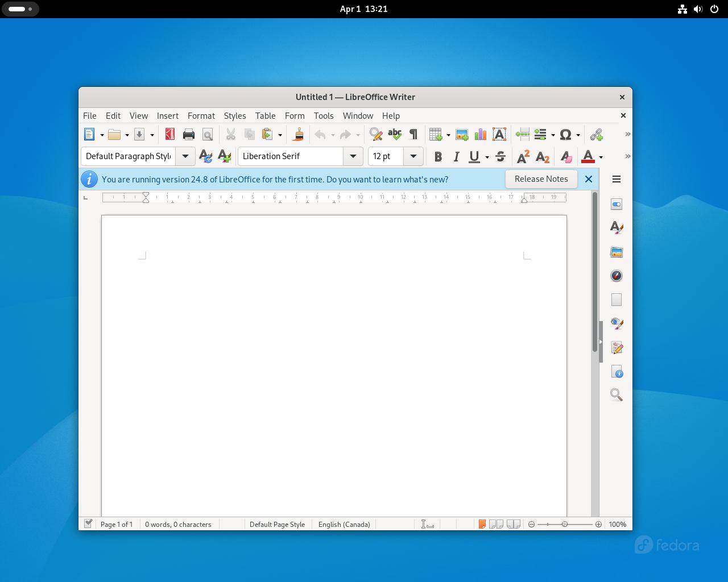Open Find and Replace tool
The height and width of the screenshot is (582, 728).
(x=375, y=135)
